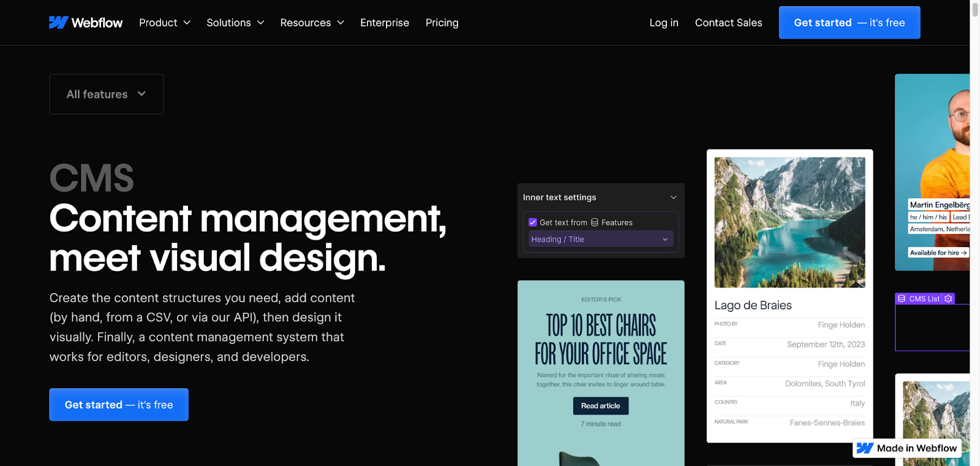Open the Solutions menu
This screenshot has width=980, height=466.
[x=235, y=23]
